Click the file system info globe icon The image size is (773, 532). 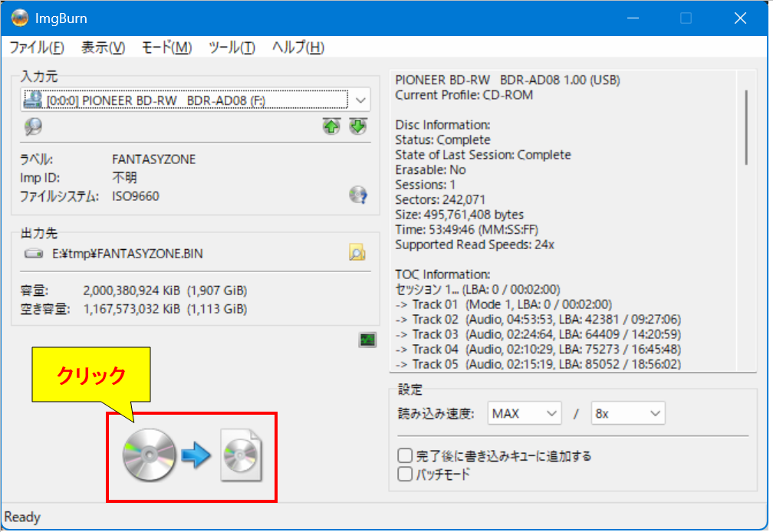point(357,195)
